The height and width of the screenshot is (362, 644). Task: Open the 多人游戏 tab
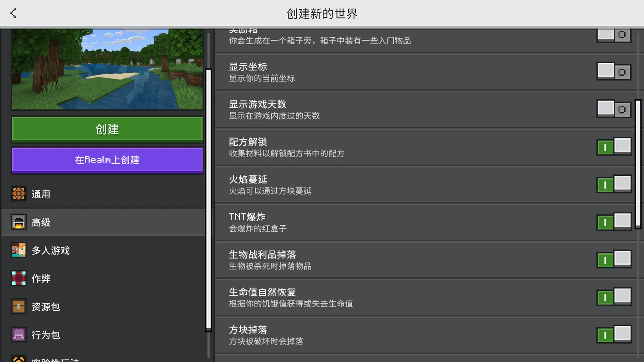103,250
